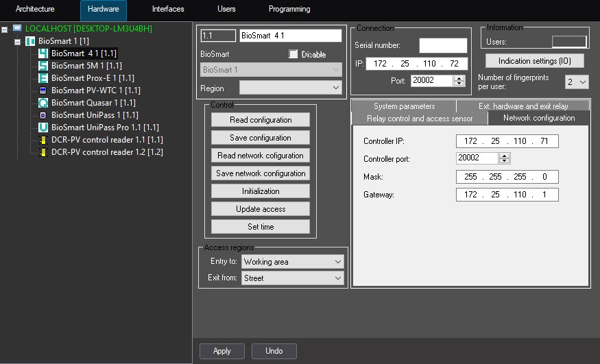The image size is (600, 364).
Task: Switch to the Architecture tab
Action: pyautogui.click(x=35, y=10)
